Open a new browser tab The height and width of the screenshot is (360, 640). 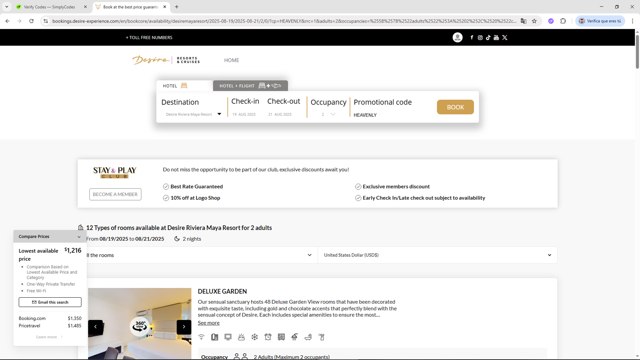pos(177,7)
